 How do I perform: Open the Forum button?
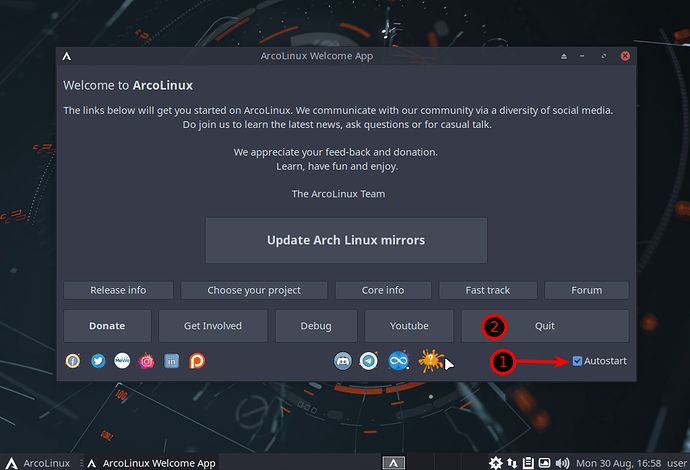pos(587,290)
